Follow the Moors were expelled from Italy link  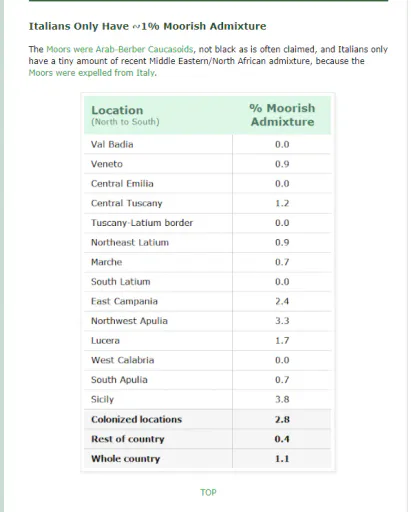(92, 73)
